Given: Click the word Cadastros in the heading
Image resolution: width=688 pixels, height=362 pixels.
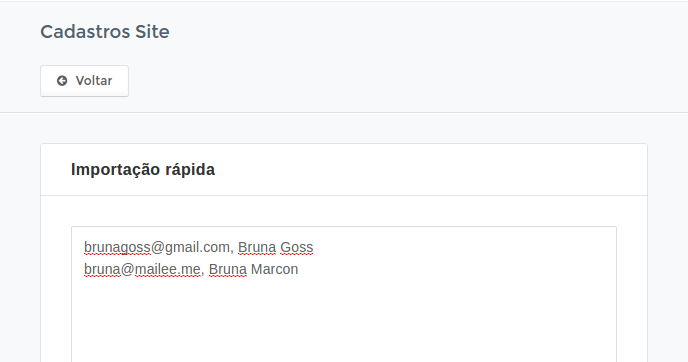Looking at the screenshot, I should click(x=86, y=32).
